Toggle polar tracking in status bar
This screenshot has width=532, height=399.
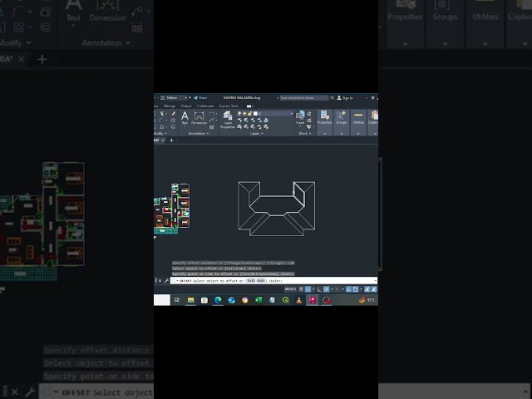[x=326, y=289]
